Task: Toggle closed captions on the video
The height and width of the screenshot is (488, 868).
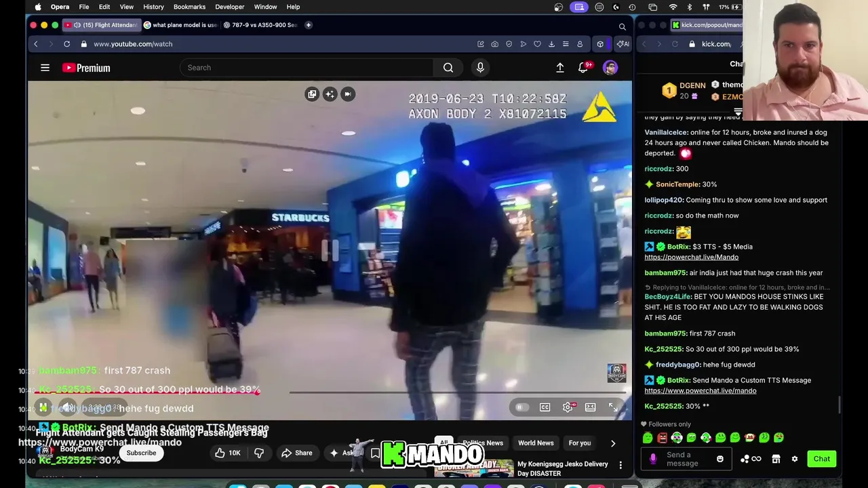Action: (x=545, y=407)
